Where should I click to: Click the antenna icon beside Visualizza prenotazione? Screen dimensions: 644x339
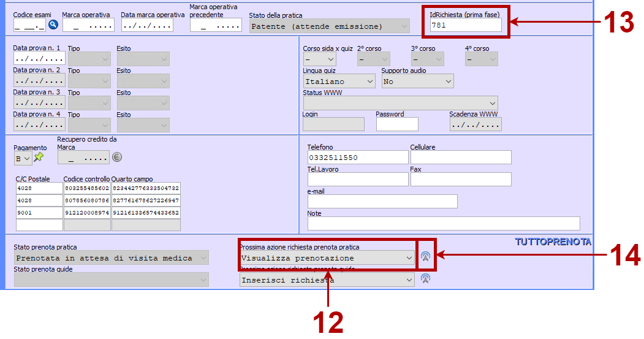coord(425,257)
